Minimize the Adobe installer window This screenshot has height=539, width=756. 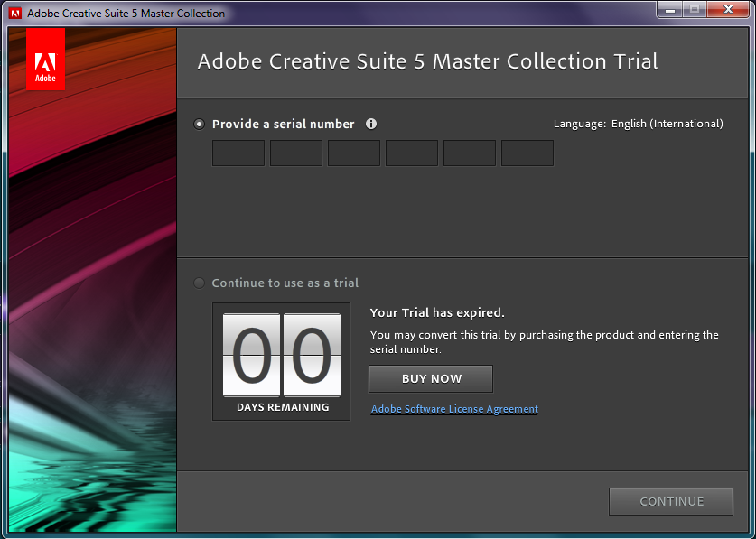click(669, 9)
